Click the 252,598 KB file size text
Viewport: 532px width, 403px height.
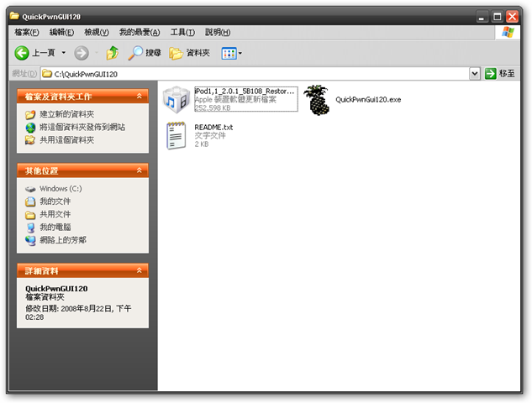click(213, 107)
